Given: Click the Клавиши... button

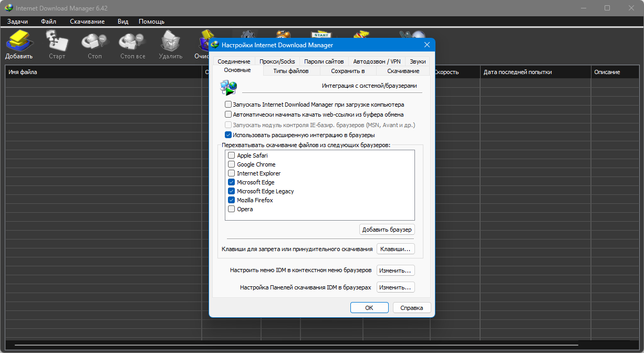Looking at the screenshot, I should [x=396, y=249].
